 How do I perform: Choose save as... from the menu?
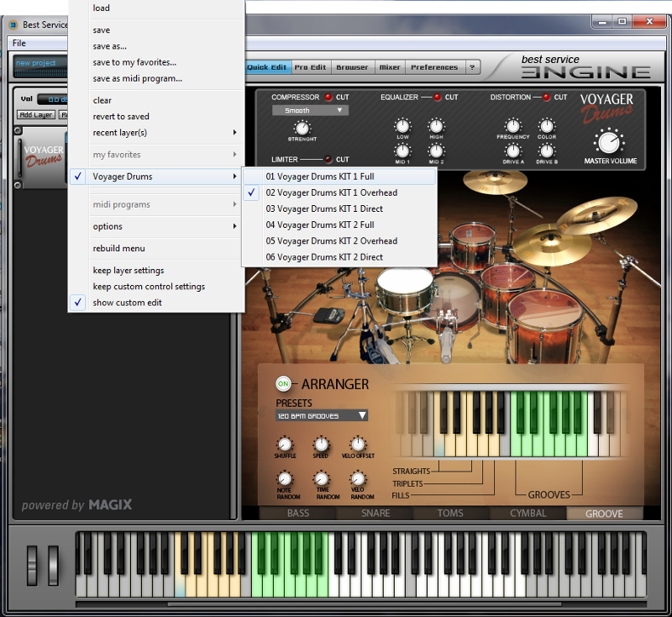(x=156, y=46)
